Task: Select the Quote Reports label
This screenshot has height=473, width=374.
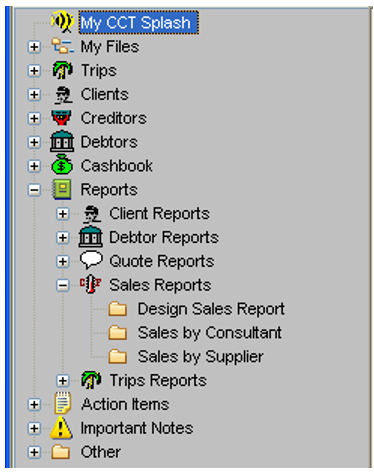Action: pos(162,261)
